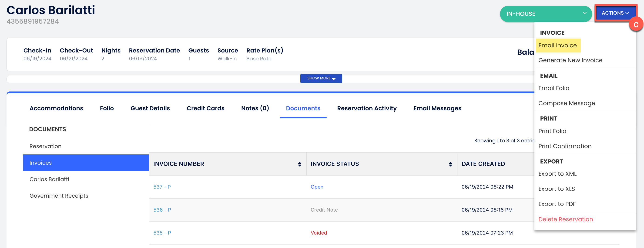Select Government Receipts in documents sidebar
Image resolution: width=644 pixels, height=248 pixels.
(x=59, y=196)
